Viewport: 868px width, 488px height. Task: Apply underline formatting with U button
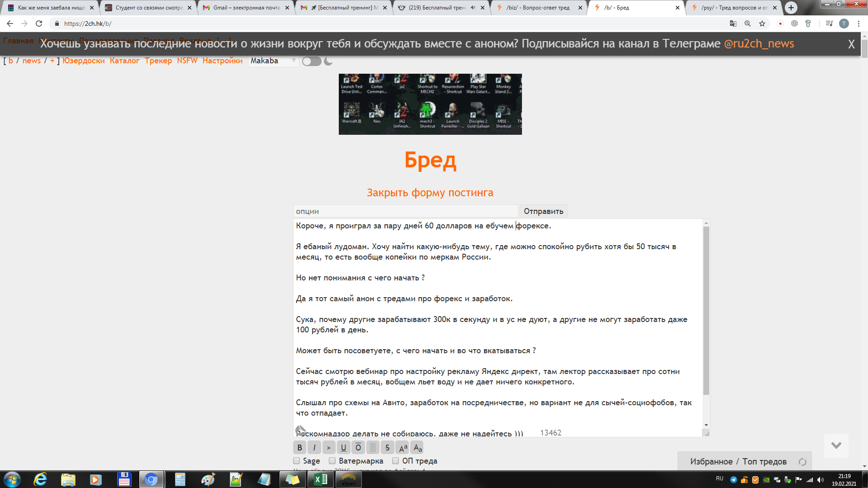343,448
